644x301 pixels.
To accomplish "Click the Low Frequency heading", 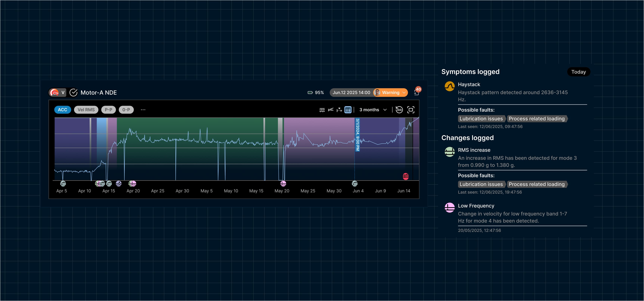I will pyautogui.click(x=476, y=206).
